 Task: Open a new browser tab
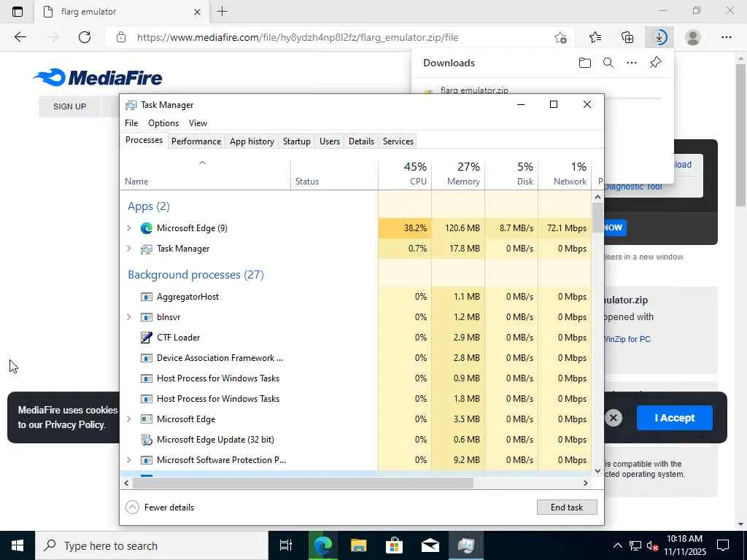click(222, 12)
